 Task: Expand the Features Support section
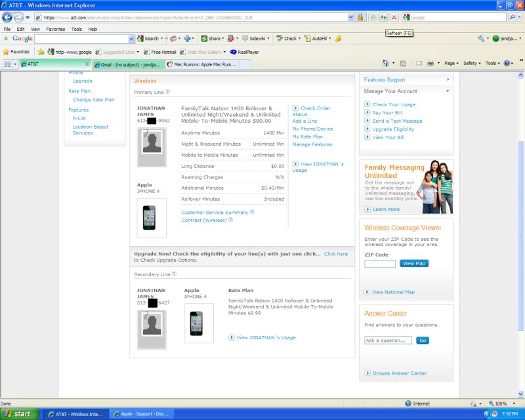(448, 79)
